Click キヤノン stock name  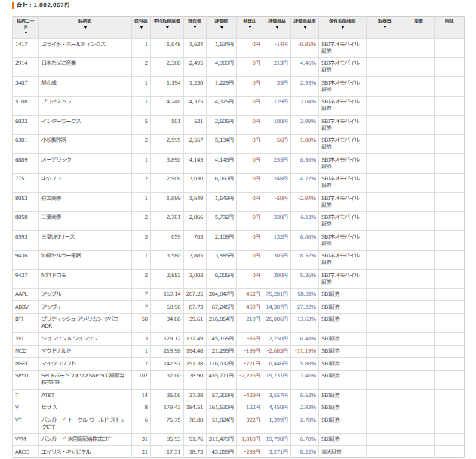pyautogui.click(x=51, y=179)
